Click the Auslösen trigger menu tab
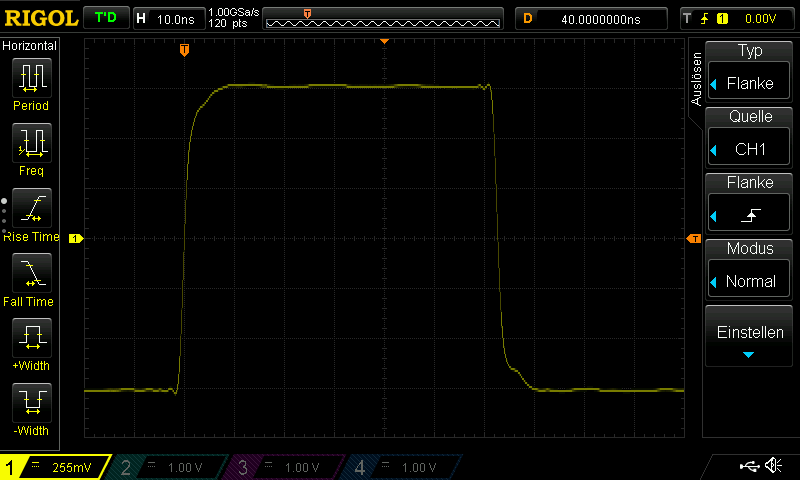 [696, 79]
